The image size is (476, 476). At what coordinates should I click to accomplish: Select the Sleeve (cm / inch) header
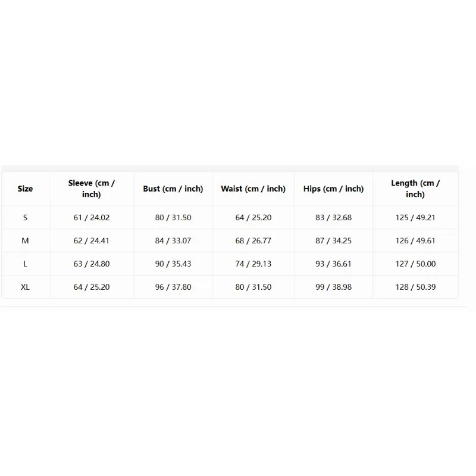[92, 189]
